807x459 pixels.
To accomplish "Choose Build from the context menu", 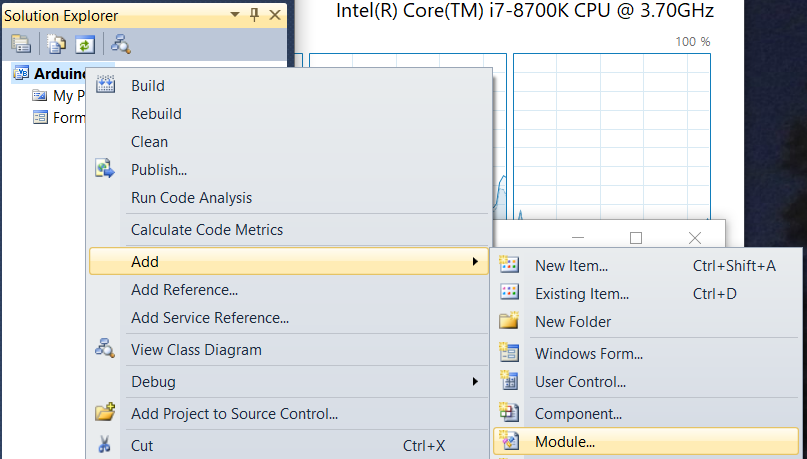I will point(288,86).
